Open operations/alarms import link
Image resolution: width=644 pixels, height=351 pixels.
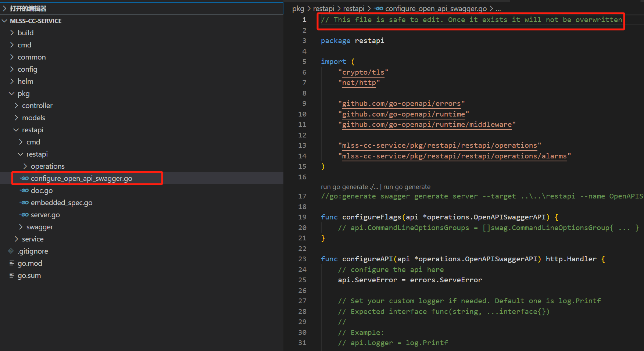click(x=455, y=156)
